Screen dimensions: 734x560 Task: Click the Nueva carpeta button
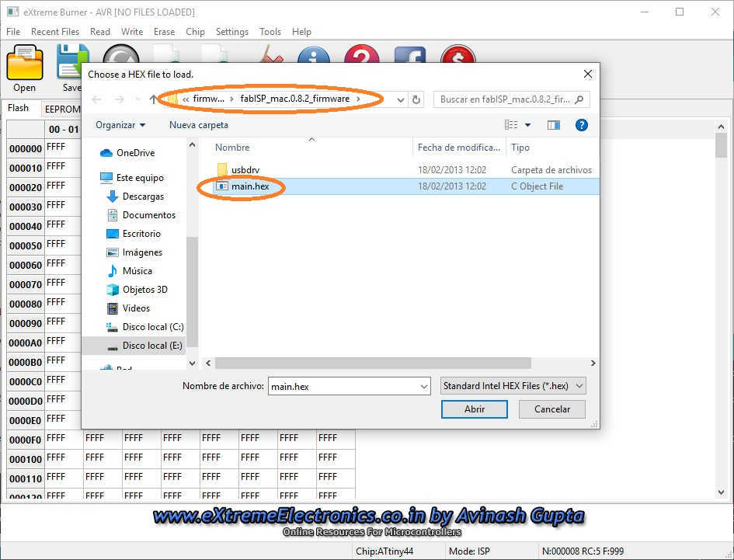coord(199,125)
